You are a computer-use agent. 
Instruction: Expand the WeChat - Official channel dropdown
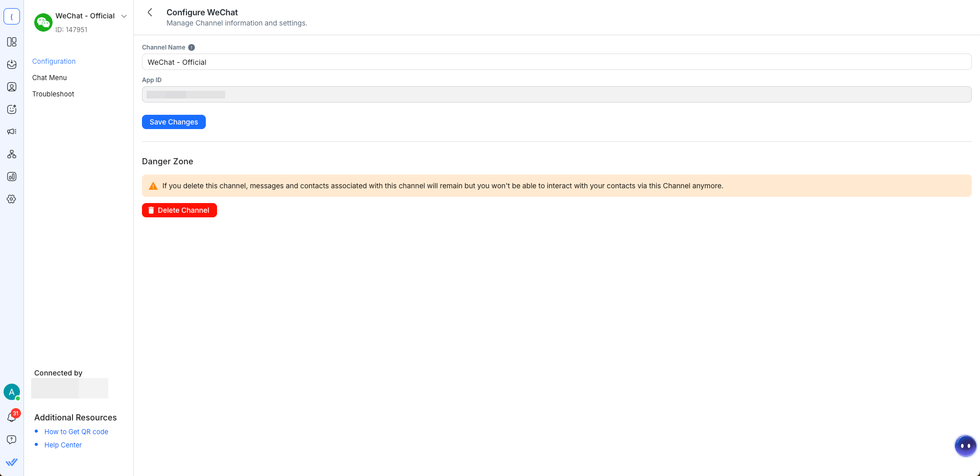(124, 16)
